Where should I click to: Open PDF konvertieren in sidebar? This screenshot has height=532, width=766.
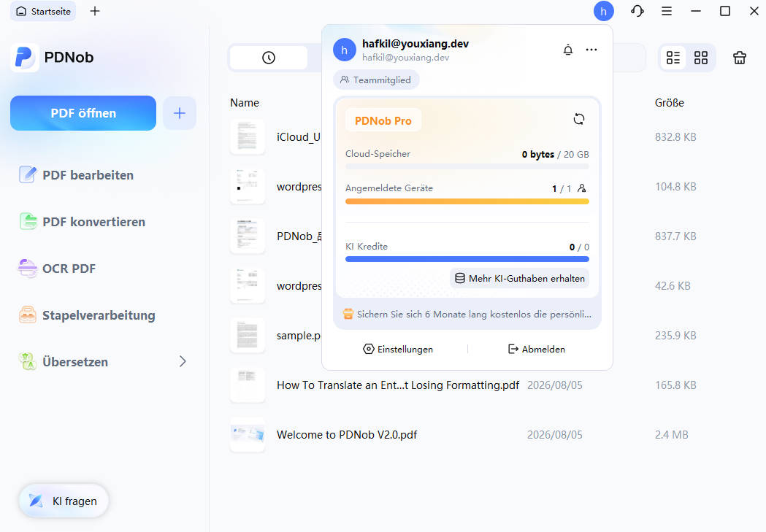[x=82, y=222]
